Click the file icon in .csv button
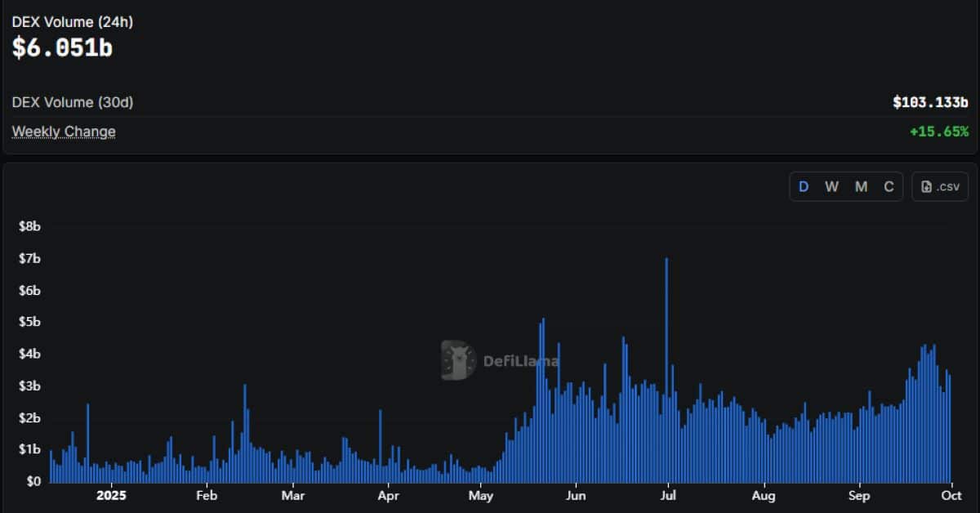Viewport: 980px width, 513px height. click(x=927, y=187)
